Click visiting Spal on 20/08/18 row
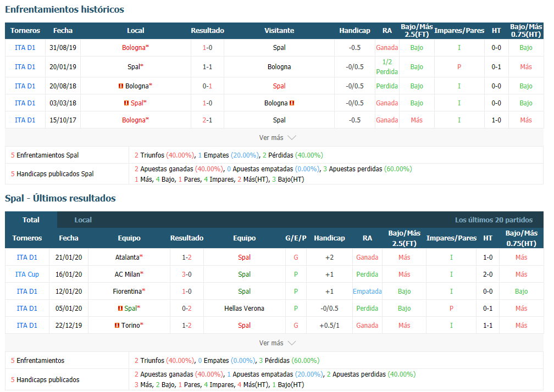 [279, 86]
